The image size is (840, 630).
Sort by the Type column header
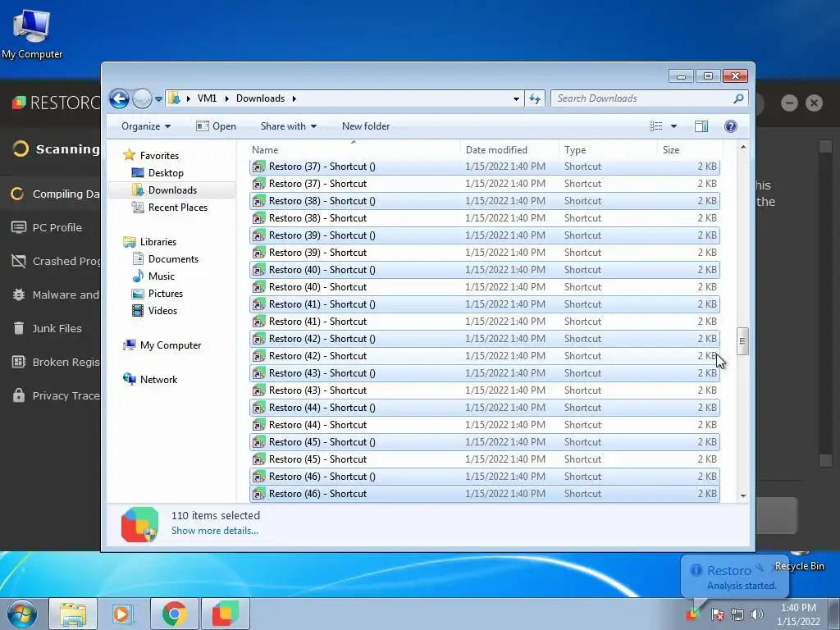[608, 150]
